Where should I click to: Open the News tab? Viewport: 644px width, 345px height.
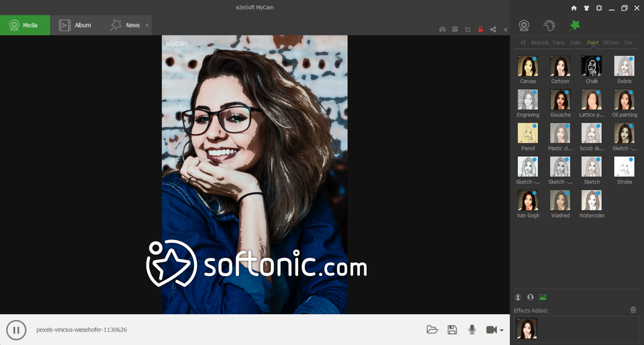coord(126,25)
